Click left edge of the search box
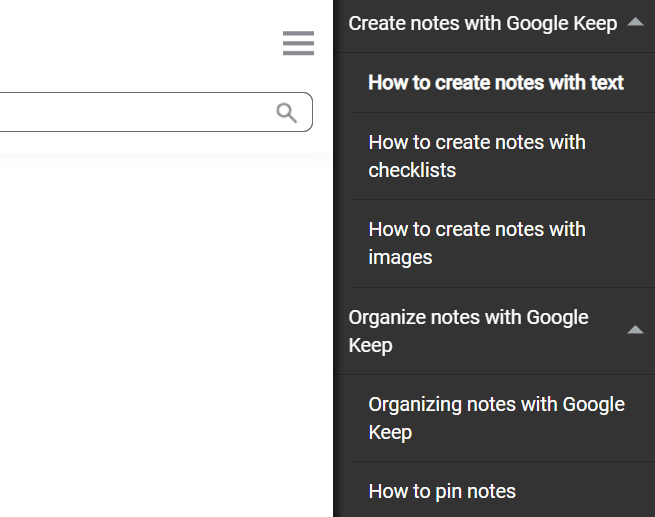 pos(6,112)
